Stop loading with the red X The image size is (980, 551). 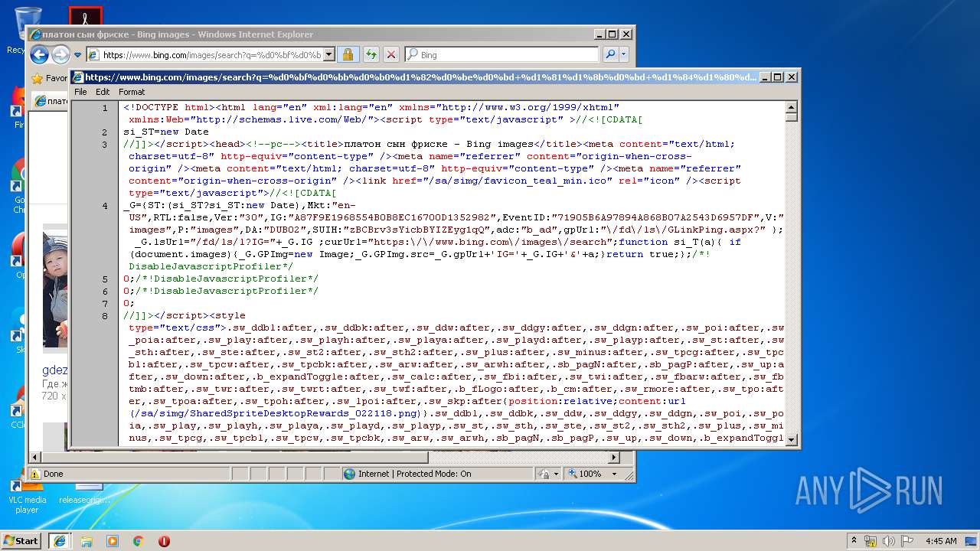point(391,54)
